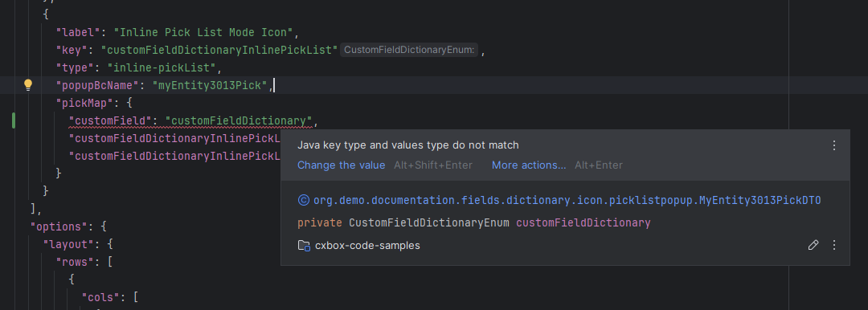The image size is (868, 310).
Task: Click the 'Java key type and values type do not match' message
Action: 408,145
